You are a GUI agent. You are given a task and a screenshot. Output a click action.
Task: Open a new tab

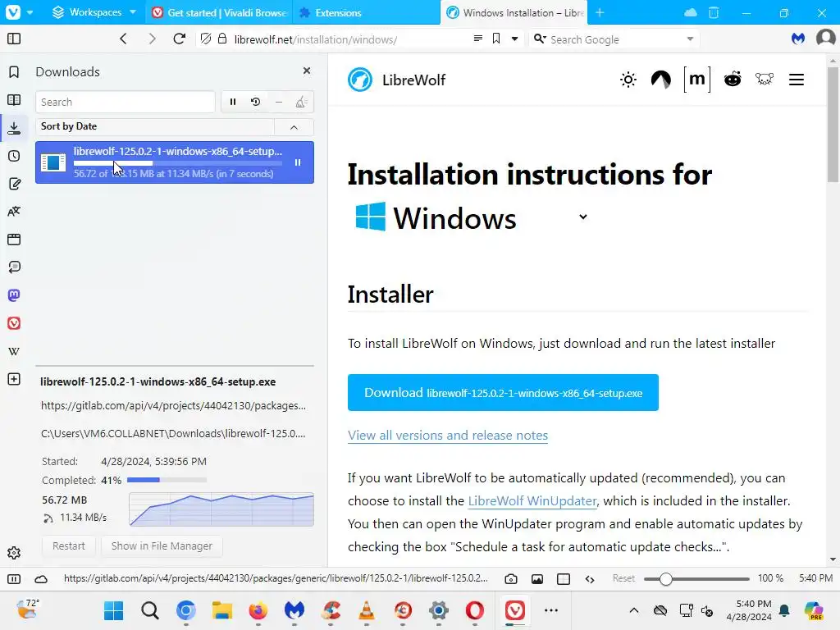[x=600, y=12]
